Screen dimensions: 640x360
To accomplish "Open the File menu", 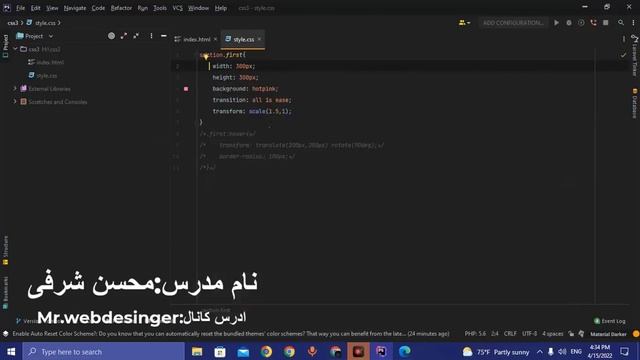I will point(20,8).
